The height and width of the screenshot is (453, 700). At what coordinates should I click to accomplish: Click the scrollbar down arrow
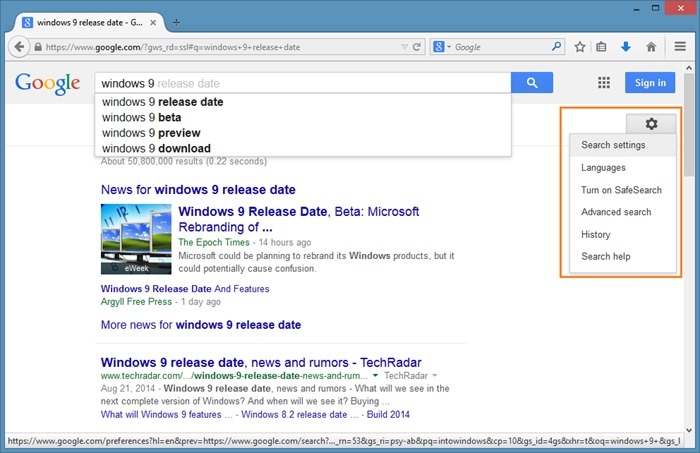click(x=689, y=430)
